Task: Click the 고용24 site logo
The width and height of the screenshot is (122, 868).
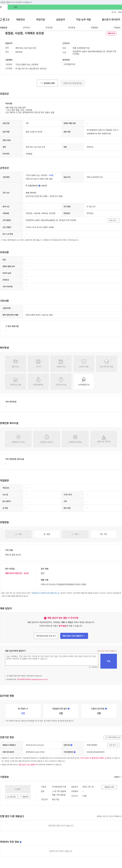Action: point(5,20)
